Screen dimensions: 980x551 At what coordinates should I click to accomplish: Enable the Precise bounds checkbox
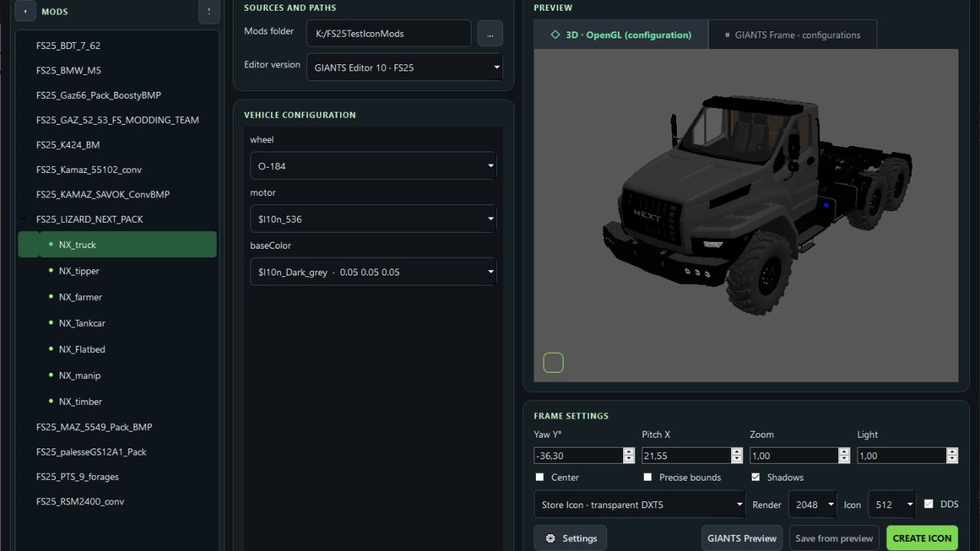(x=648, y=477)
